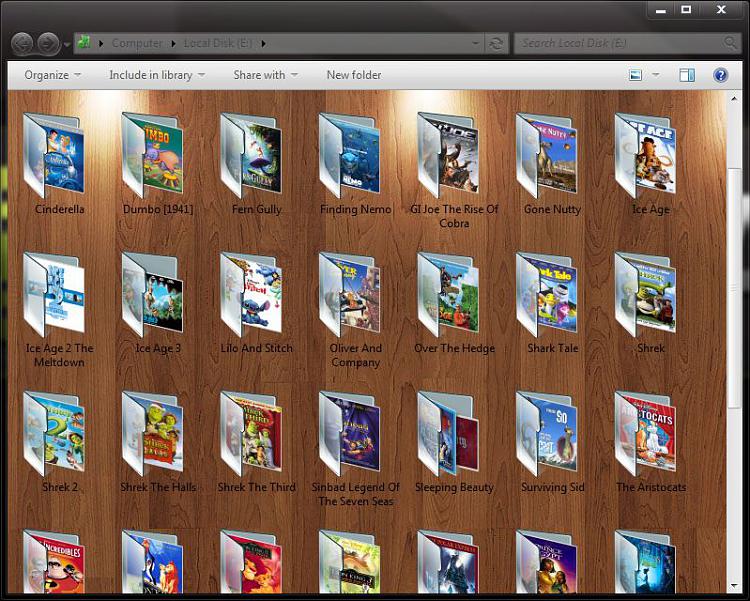The width and height of the screenshot is (750, 601).
Task: Select the "Shrek 2" folder name
Action: coord(60,487)
